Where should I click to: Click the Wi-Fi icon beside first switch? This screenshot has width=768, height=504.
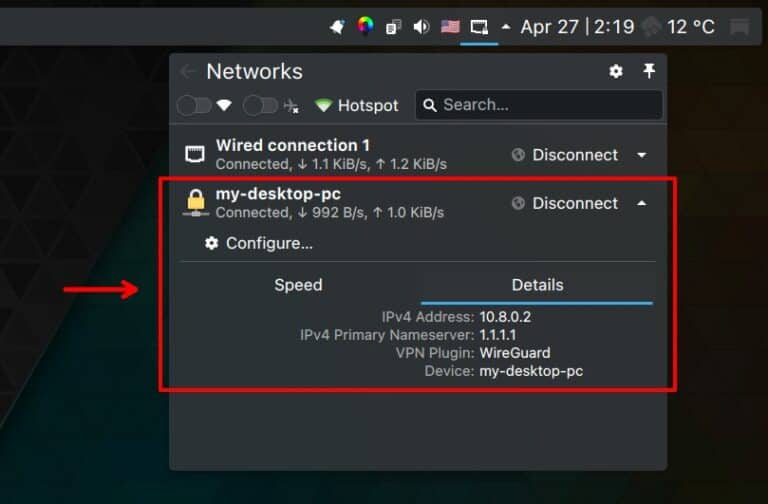pyautogui.click(x=224, y=105)
